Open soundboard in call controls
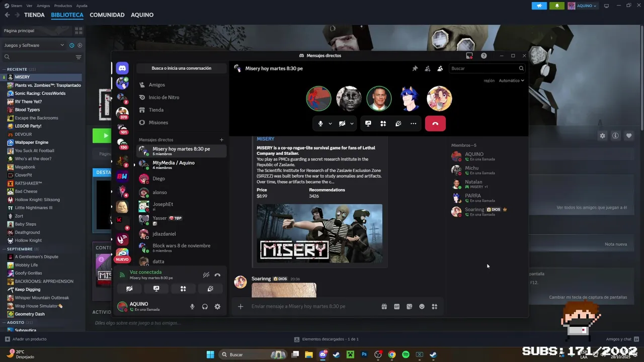644x362 pixels. click(x=398, y=124)
